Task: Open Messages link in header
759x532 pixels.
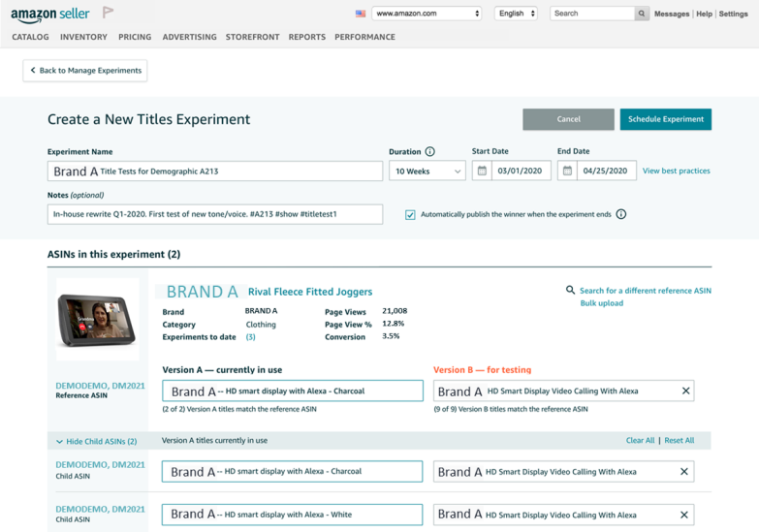Action: 672,14
